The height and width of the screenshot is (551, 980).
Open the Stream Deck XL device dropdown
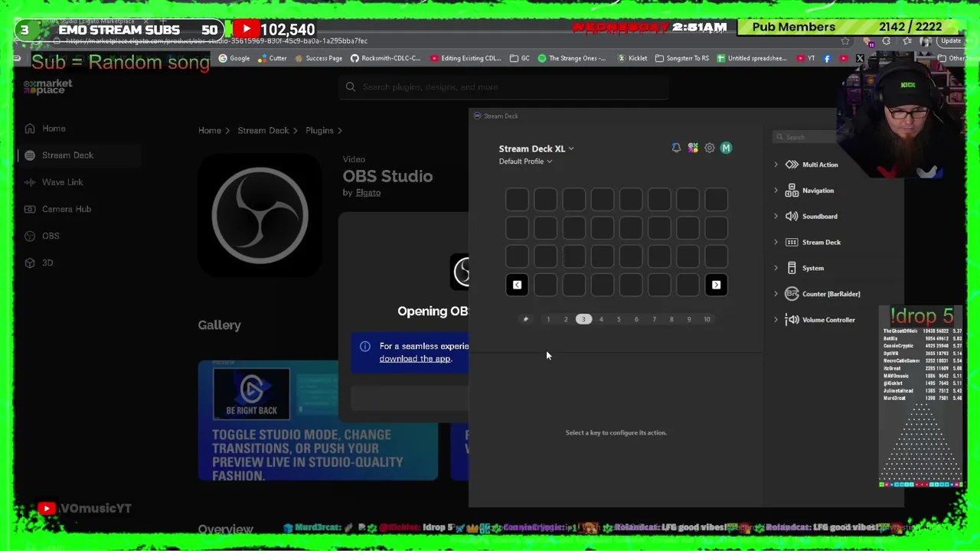tap(536, 148)
